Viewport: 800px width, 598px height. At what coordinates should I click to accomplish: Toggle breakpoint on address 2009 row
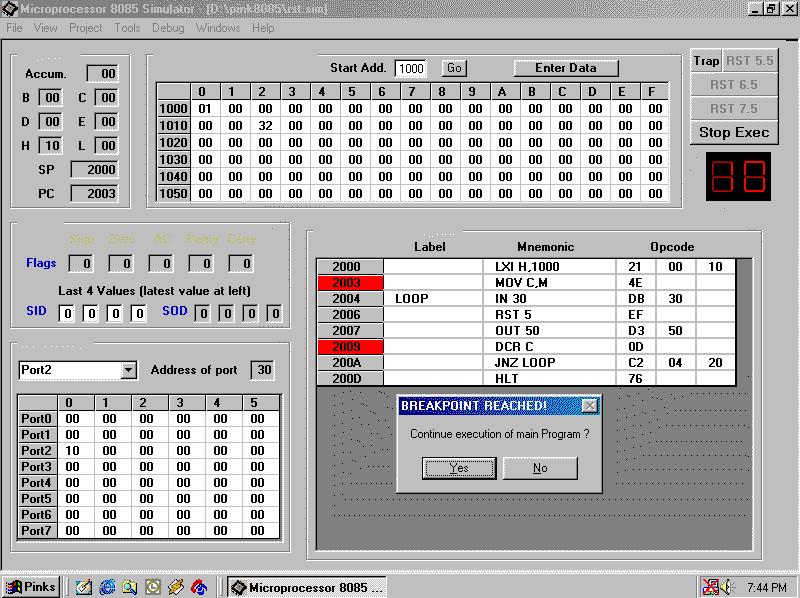[349, 347]
